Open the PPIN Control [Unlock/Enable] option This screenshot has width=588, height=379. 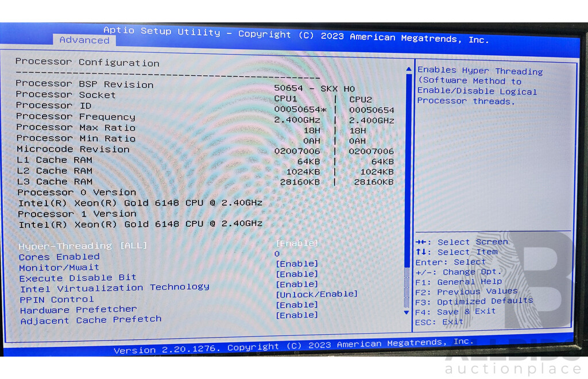click(316, 294)
